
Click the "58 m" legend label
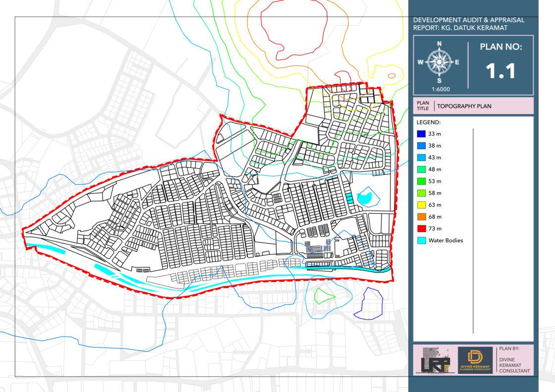[x=435, y=193]
